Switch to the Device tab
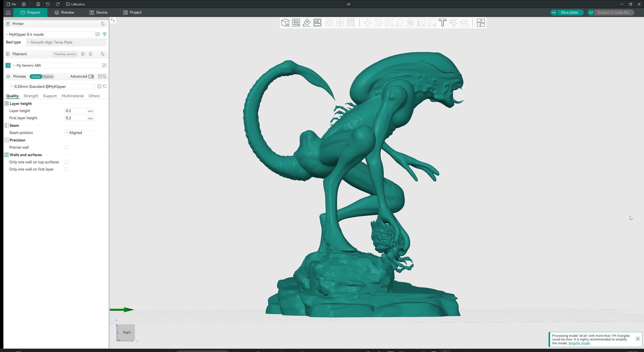This screenshot has height=352, width=644. (x=98, y=13)
